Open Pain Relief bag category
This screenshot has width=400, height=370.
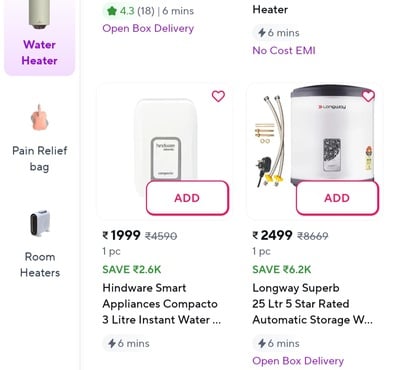39,138
